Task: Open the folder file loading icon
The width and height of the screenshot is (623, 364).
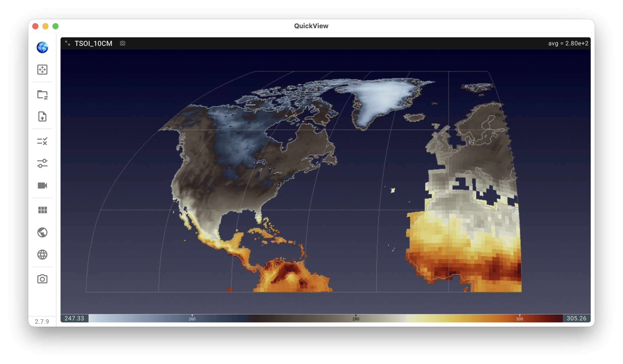Action: coord(42,95)
